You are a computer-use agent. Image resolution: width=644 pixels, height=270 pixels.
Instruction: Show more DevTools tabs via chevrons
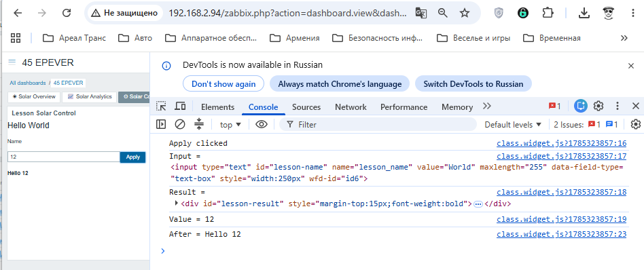pyautogui.click(x=487, y=107)
